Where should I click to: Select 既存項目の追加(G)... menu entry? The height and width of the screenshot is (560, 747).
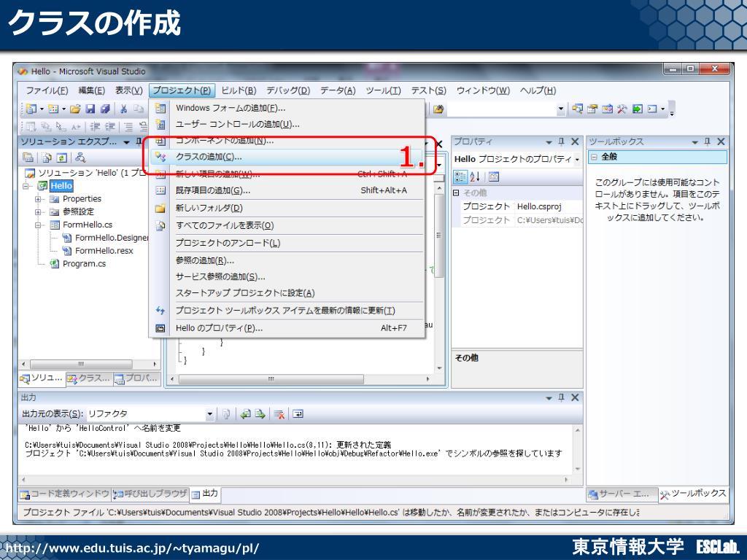click(x=287, y=190)
